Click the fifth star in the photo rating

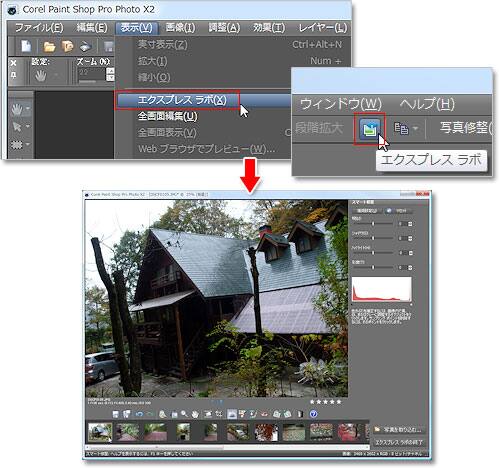[x=339, y=402]
